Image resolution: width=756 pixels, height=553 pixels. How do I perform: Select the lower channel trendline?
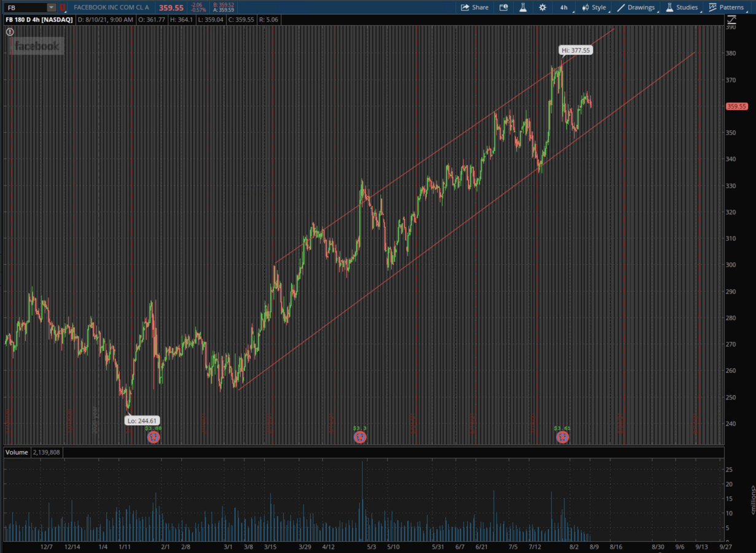coord(467,221)
